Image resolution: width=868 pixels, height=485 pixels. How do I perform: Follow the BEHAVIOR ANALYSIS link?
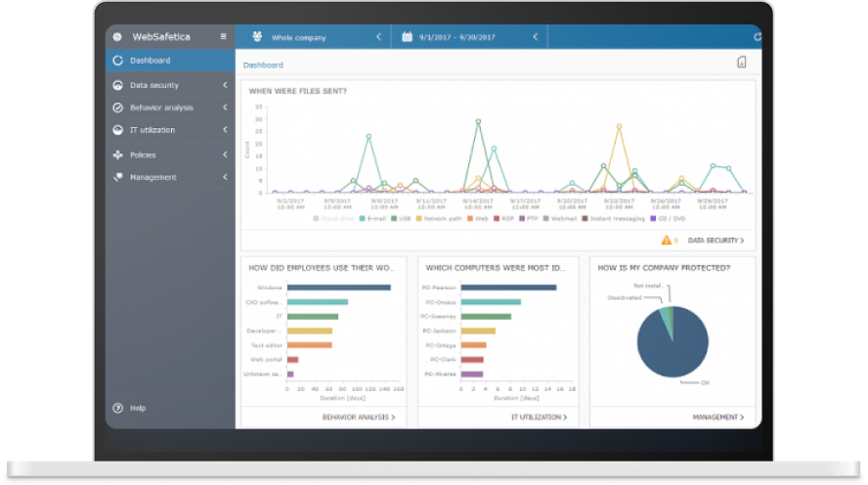pyautogui.click(x=359, y=417)
